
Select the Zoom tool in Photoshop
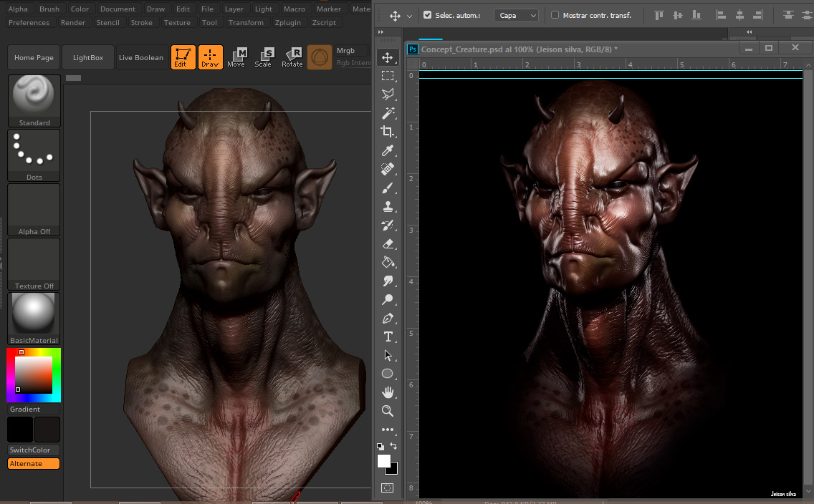[387, 411]
